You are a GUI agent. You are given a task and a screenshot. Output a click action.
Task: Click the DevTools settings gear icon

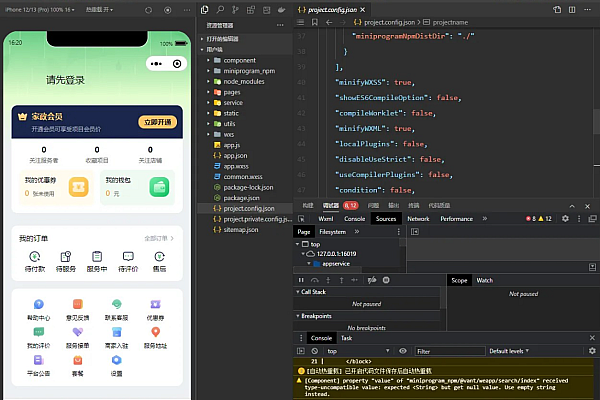(565, 218)
